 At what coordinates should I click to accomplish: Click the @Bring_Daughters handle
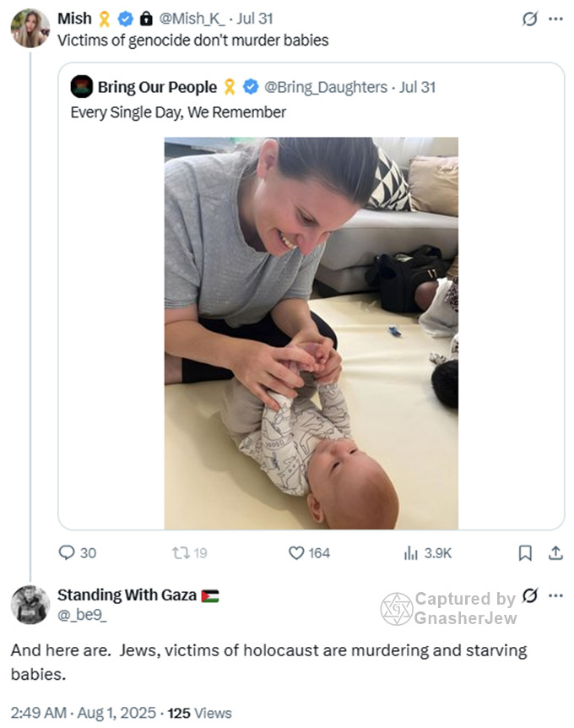coord(326,87)
